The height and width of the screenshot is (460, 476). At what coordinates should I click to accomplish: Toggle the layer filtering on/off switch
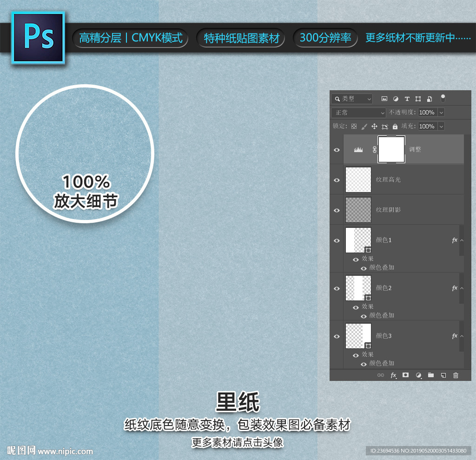tap(443, 99)
